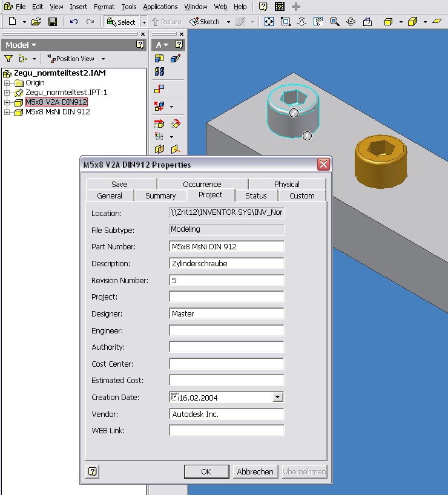
Task: Switch to the Summary tab
Action: coord(160,195)
